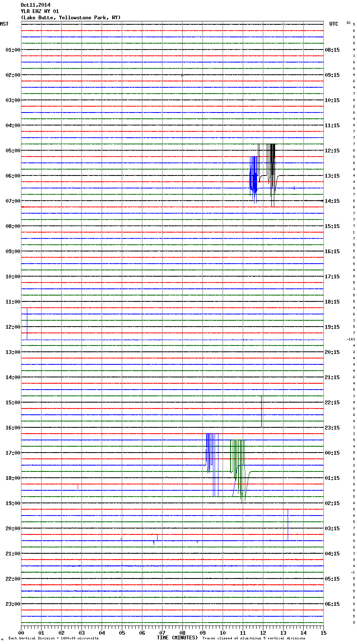Select the 05:00 MST hour label
357x644 pixels.
point(13,151)
